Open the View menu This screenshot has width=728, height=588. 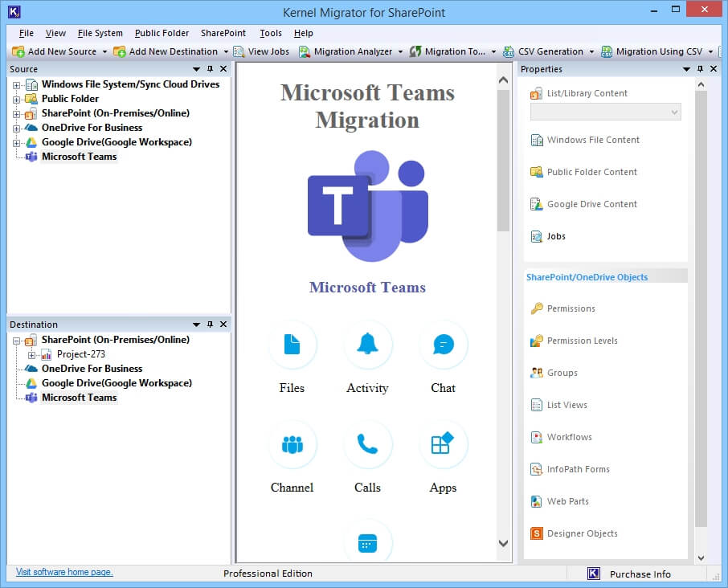55,33
